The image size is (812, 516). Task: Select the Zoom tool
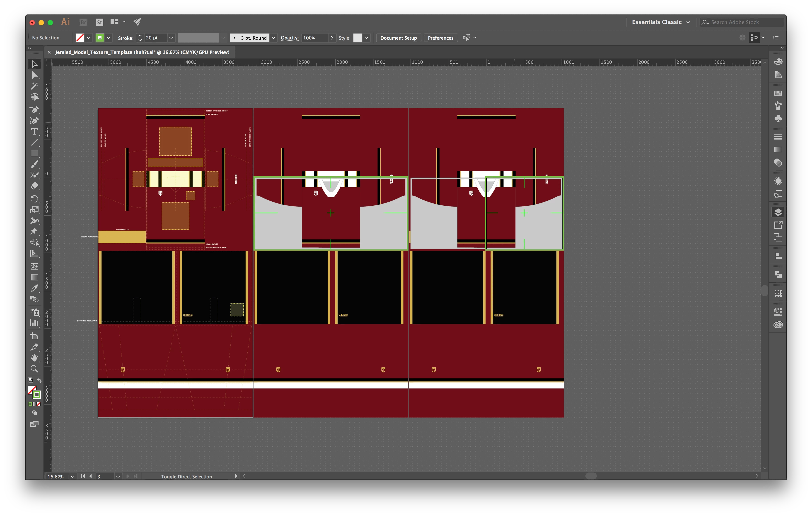pyautogui.click(x=34, y=369)
